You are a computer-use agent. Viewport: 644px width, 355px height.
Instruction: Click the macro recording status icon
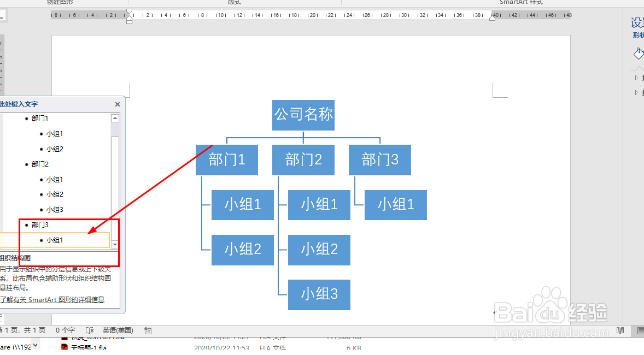point(148,330)
